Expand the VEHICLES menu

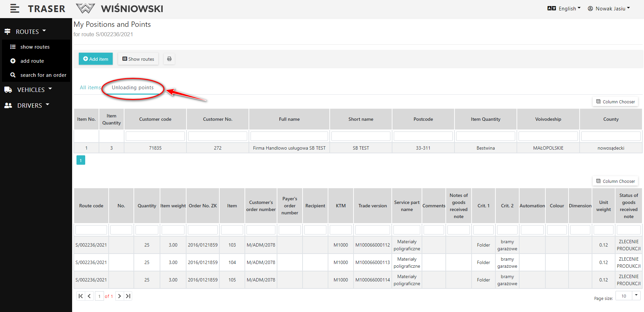[x=31, y=90]
